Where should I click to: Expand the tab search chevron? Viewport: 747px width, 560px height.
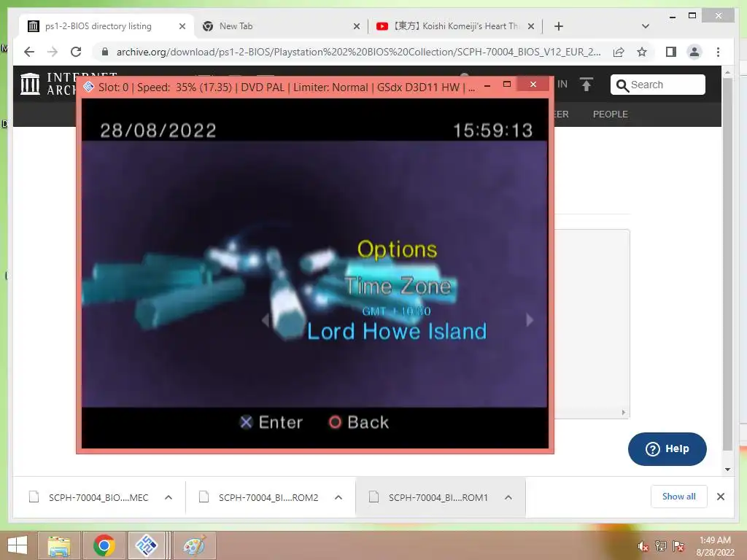(645, 26)
